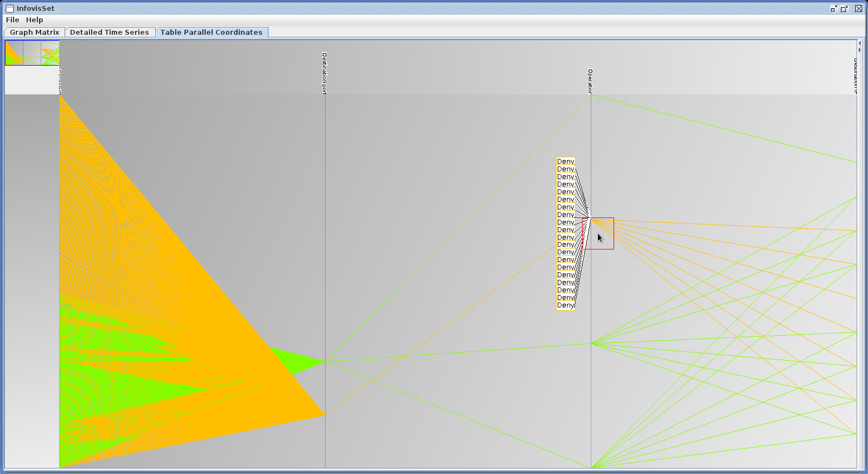
Task: Switch to the Graph Matrix tab
Action: coord(34,32)
